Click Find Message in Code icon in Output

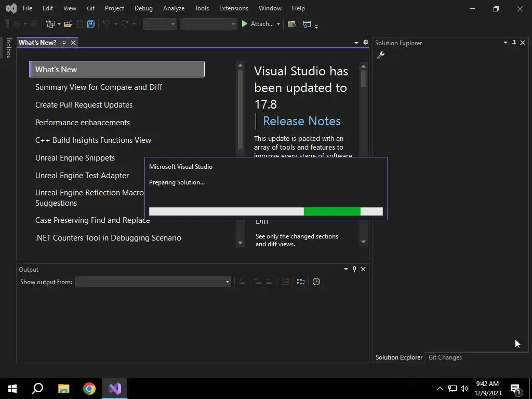click(242, 282)
